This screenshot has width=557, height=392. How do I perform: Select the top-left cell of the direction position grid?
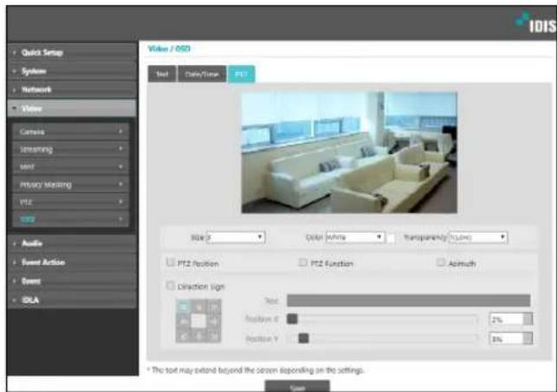click(184, 306)
